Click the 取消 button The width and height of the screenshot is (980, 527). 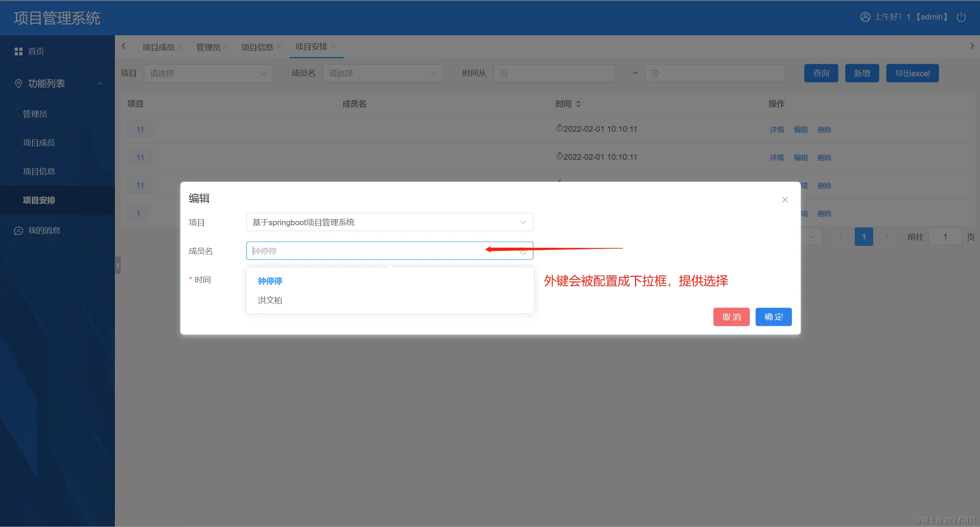click(x=731, y=317)
